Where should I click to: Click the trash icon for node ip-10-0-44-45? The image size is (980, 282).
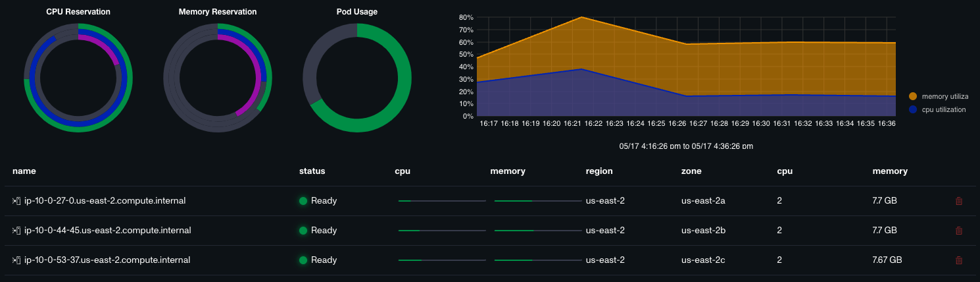(x=958, y=231)
